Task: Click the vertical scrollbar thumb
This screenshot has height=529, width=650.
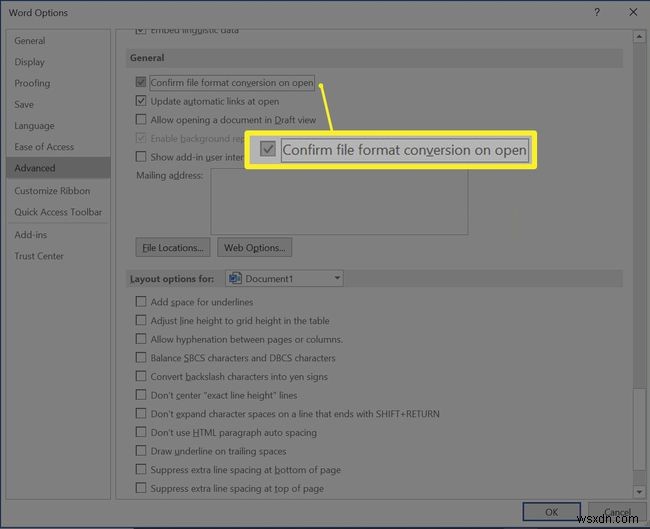Action: 639,430
